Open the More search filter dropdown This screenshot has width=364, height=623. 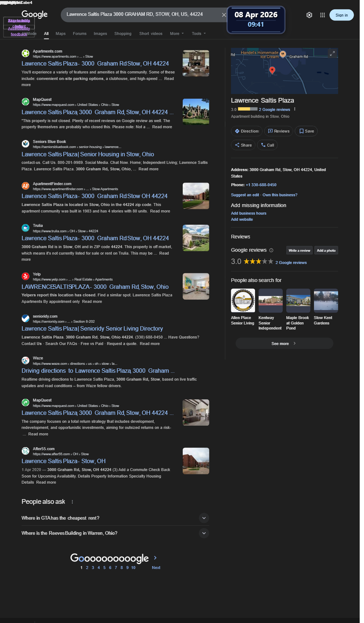[x=177, y=33]
